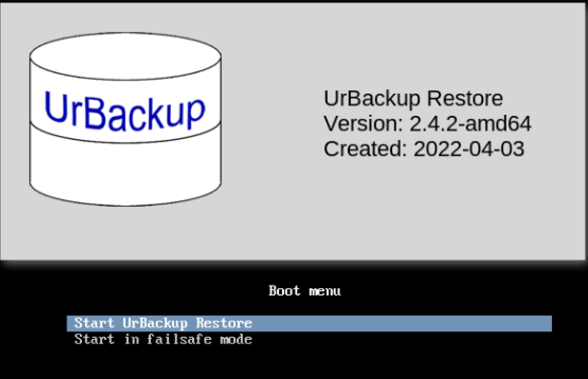The width and height of the screenshot is (588, 379).
Task: Click the blue UrBackup wordmark on the logo
Action: tap(124, 111)
